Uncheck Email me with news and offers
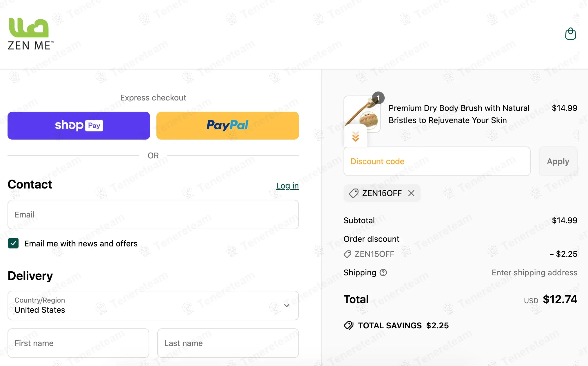The height and width of the screenshot is (366, 588). pyautogui.click(x=13, y=244)
